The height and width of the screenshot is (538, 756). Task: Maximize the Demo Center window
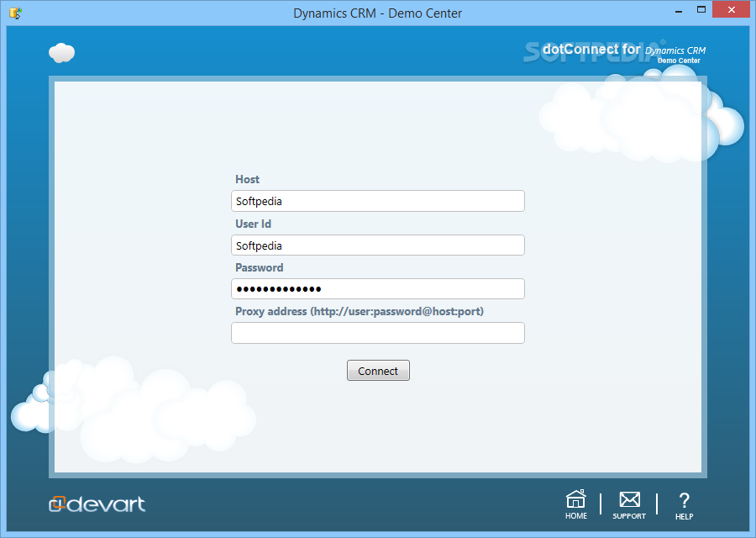coord(701,10)
